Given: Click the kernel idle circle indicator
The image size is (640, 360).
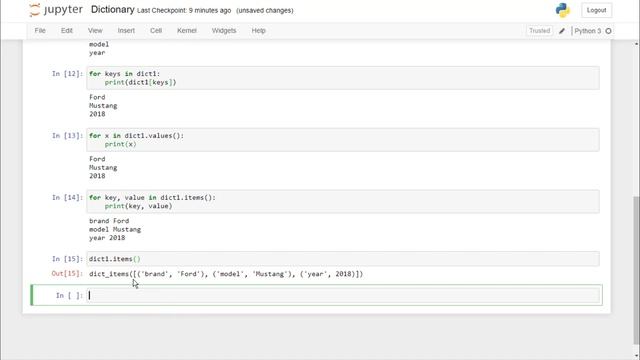Looking at the screenshot, I should (x=608, y=31).
